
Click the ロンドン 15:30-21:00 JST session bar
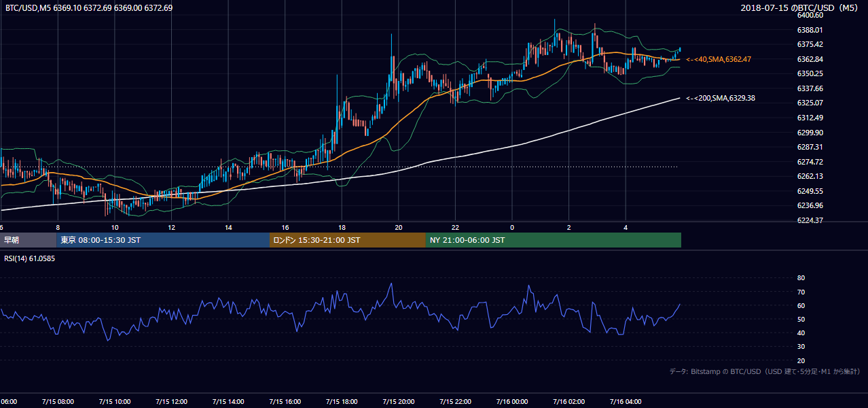click(x=348, y=240)
